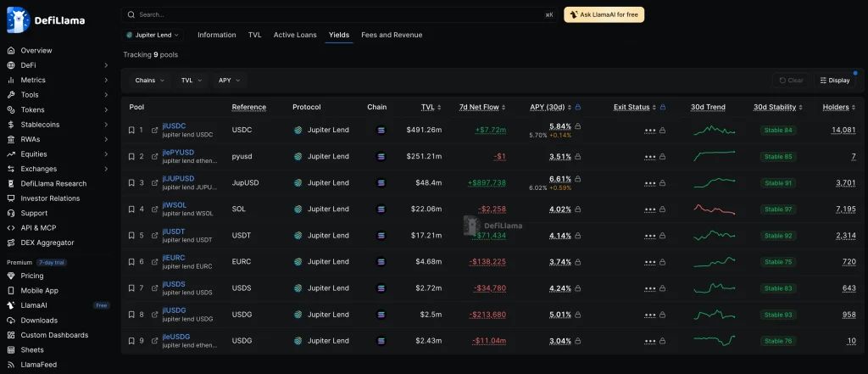Open the Display settings button
Screen dimensions: 868x374
(835, 81)
